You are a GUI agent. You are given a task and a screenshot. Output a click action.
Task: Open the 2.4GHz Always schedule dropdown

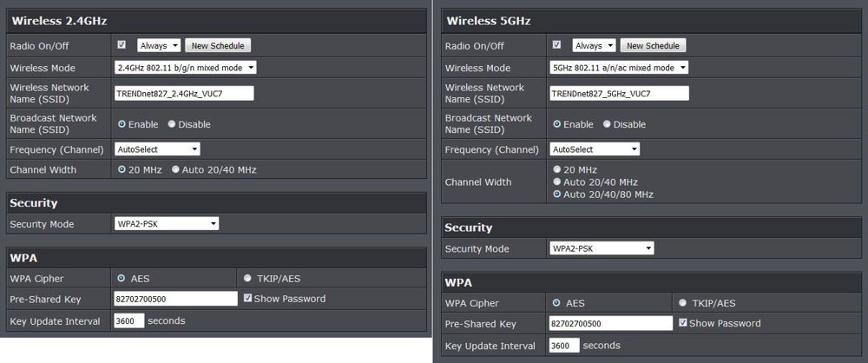pyautogui.click(x=159, y=45)
